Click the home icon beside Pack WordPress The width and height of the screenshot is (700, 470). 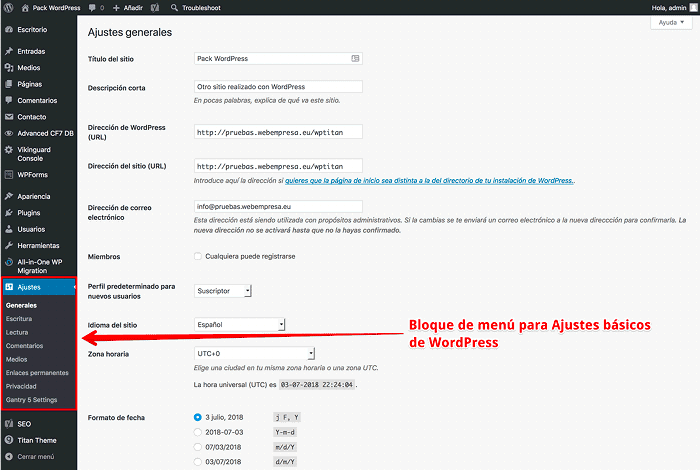click(25, 8)
